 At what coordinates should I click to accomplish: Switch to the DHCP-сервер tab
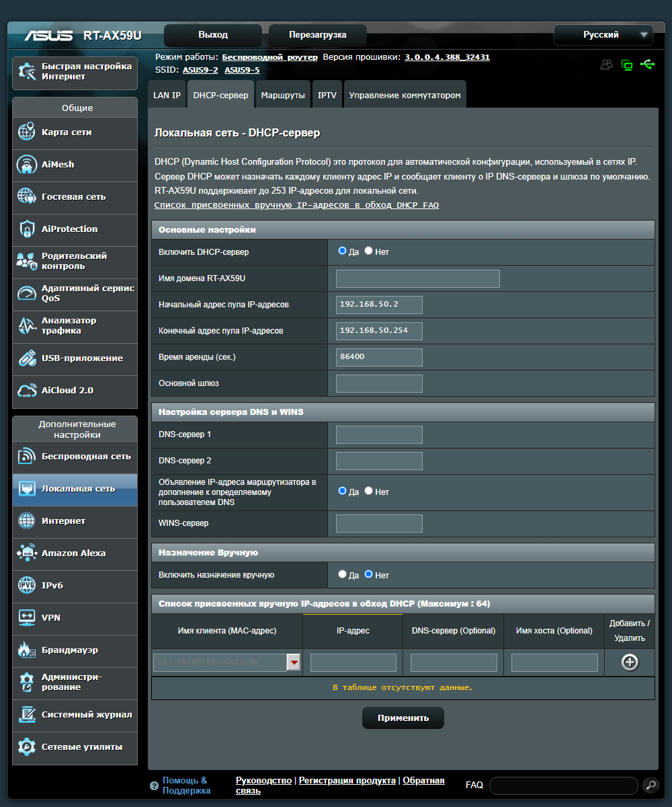[220, 95]
